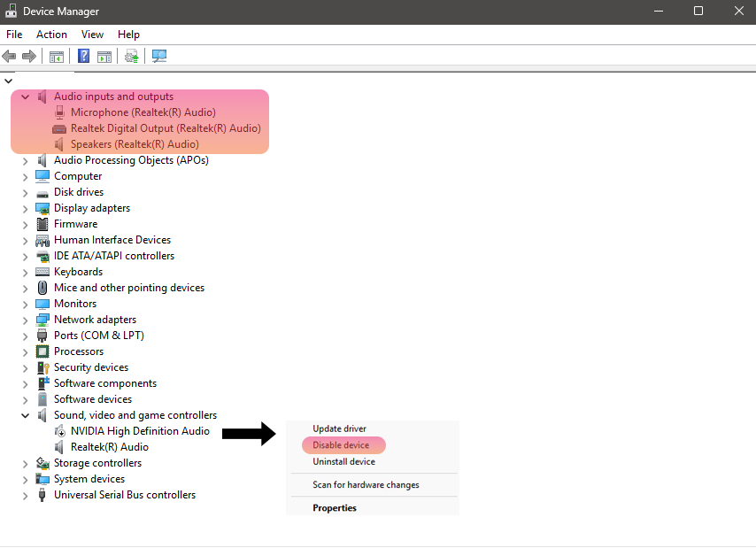Open the Help menu

coord(128,35)
